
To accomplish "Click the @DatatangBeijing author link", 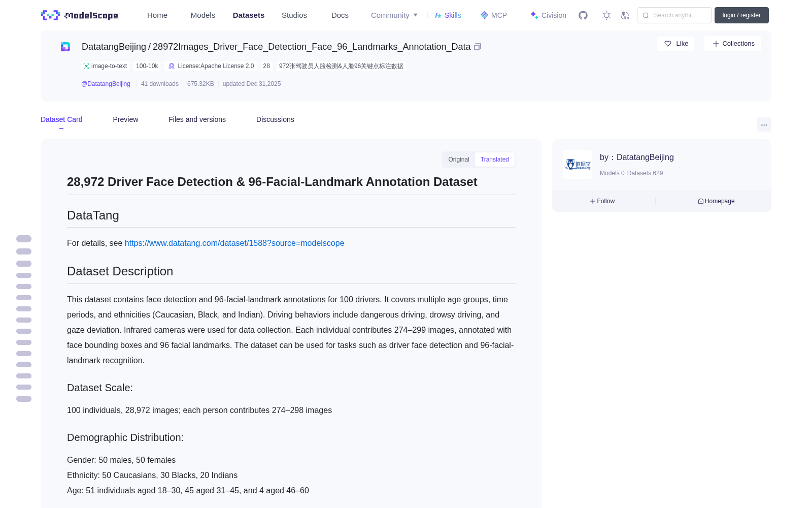I will (106, 84).
